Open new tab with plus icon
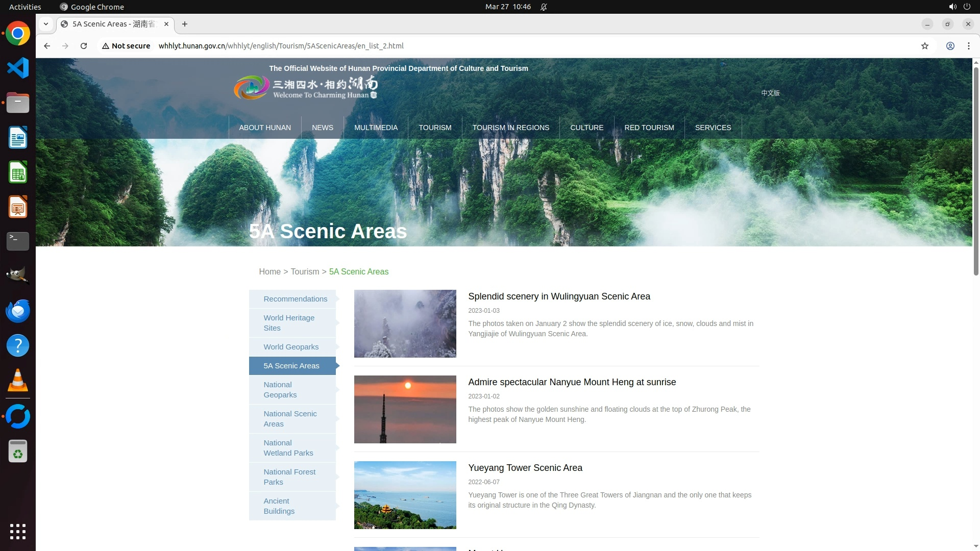The width and height of the screenshot is (980, 551). (185, 24)
